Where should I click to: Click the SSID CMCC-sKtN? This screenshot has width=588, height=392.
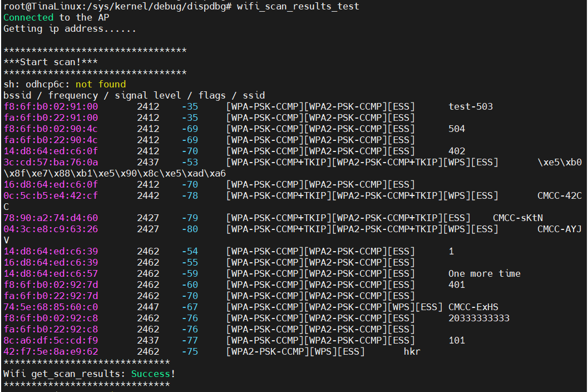pyautogui.click(x=518, y=218)
